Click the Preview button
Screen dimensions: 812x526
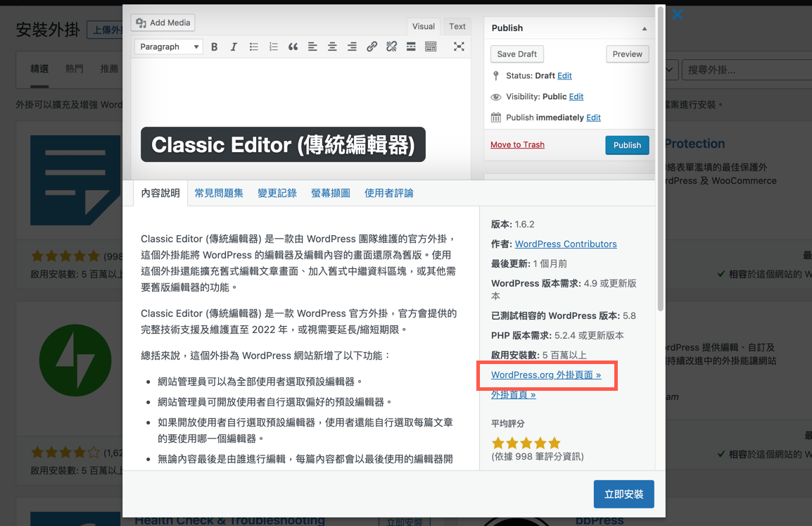pyautogui.click(x=627, y=54)
